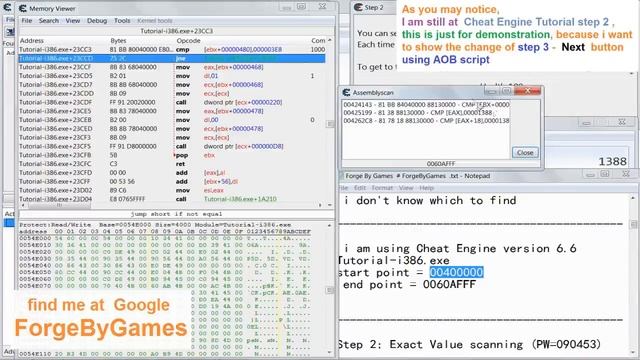Screen dimensions: 640x360
Task: Click the Opcode column header
Action: (x=188, y=41)
